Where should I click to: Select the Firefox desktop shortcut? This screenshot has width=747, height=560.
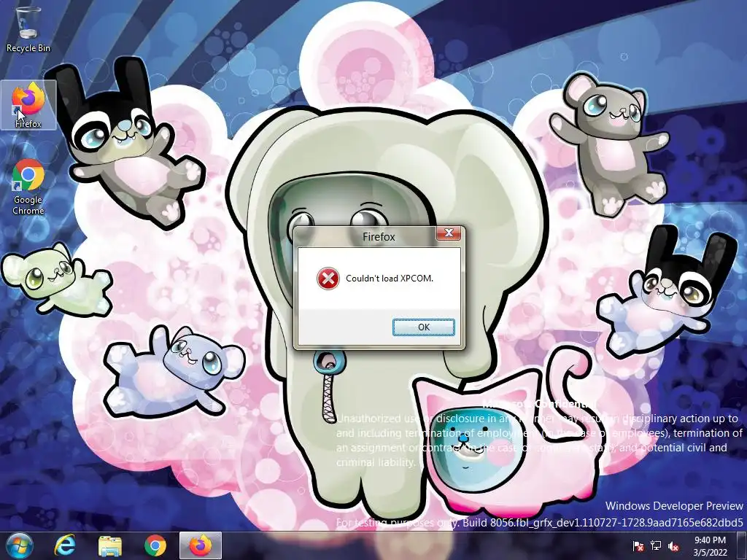(x=28, y=105)
